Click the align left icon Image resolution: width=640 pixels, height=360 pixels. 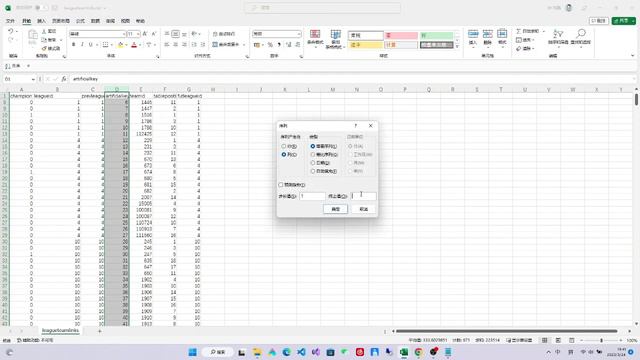(x=167, y=44)
